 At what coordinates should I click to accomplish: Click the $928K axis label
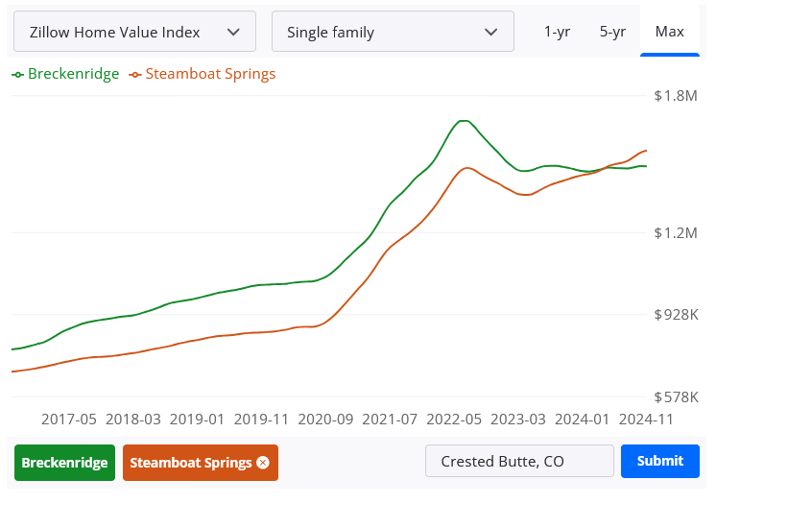pyautogui.click(x=677, y=315)
